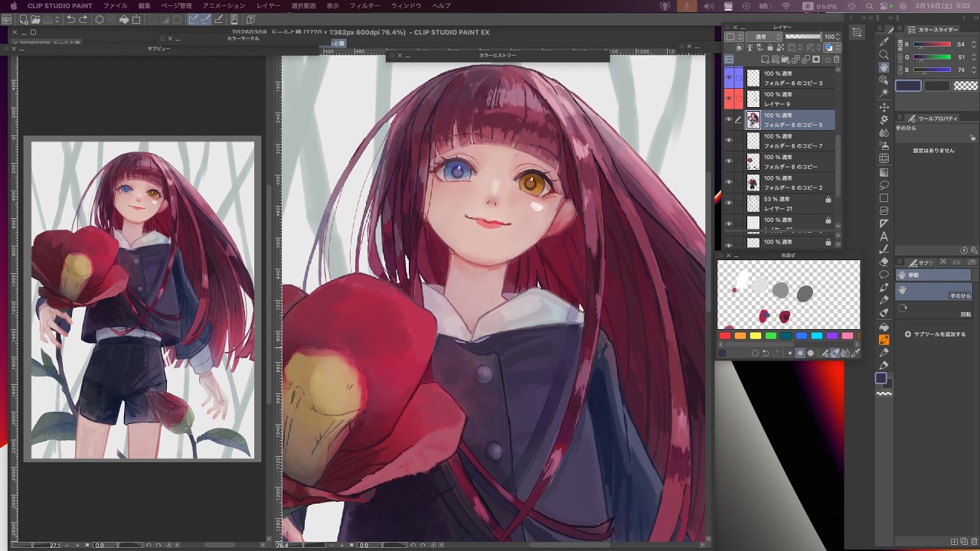Click the Redo arrow in command bar
980x551 pixels.
coord(83,19)
